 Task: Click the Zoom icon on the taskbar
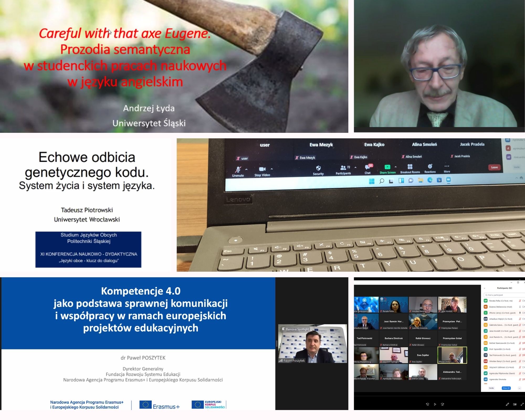point(449,180)
